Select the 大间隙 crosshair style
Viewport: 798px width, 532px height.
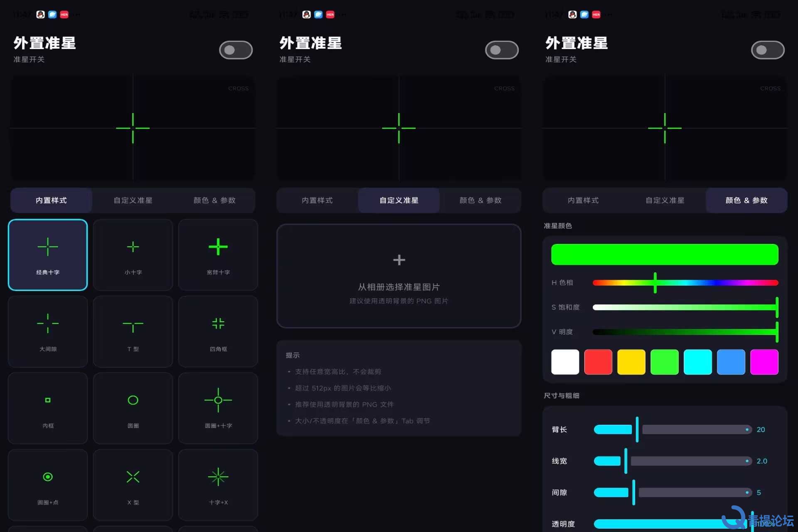coord(48,331)
